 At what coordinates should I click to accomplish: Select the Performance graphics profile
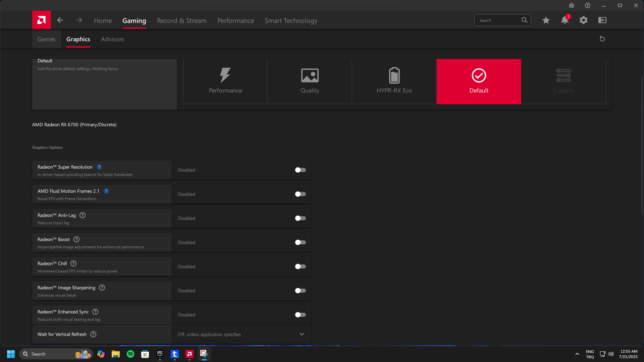tap(225, 81)
